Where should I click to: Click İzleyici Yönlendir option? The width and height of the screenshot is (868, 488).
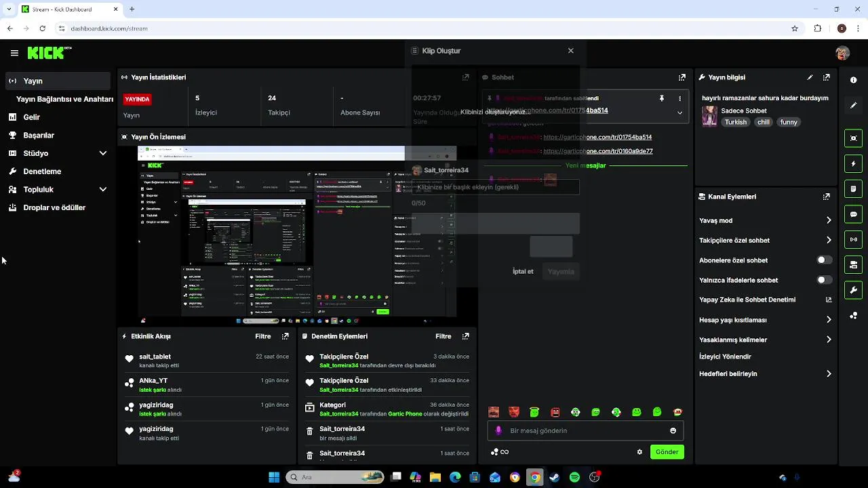[725, 357]
